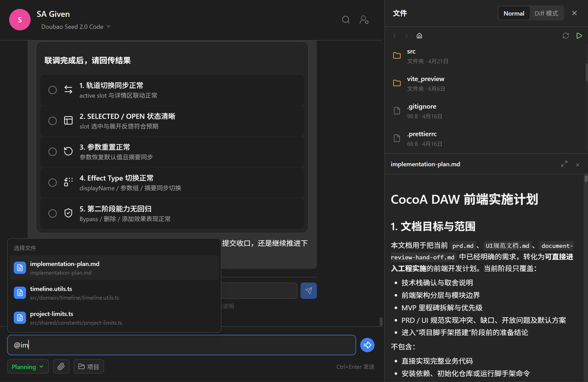Click the chat area scrollbar thumb
588x382 pixels.
381,321
